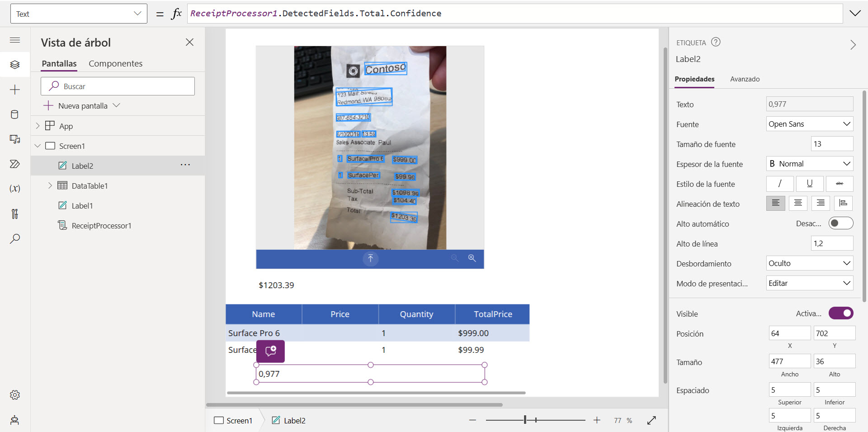Open the Advanced tools icon

point(15,214)
